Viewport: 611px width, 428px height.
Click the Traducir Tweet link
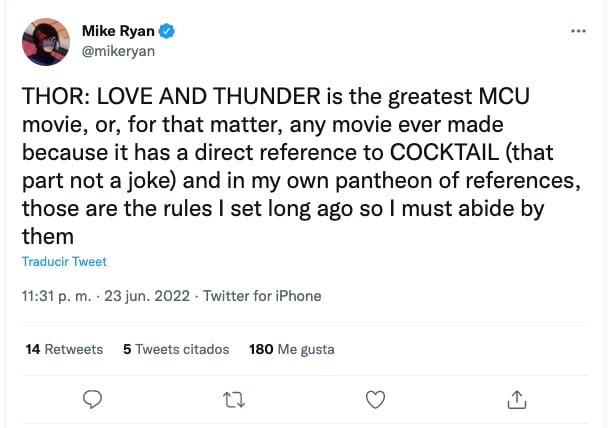point(64,262)
